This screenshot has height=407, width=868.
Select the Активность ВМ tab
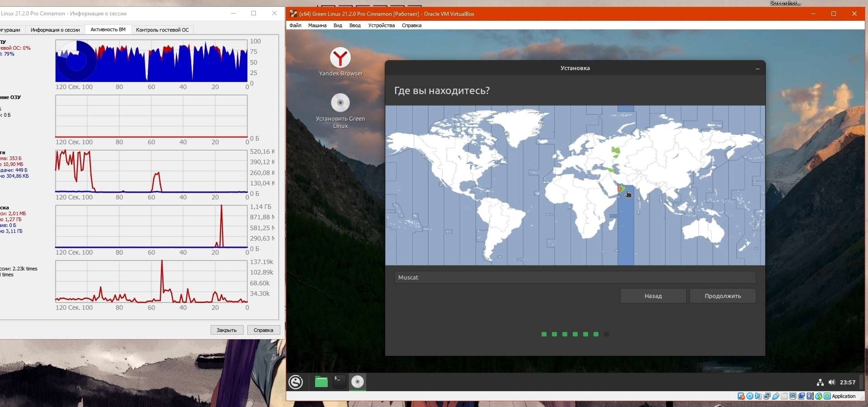108,29
